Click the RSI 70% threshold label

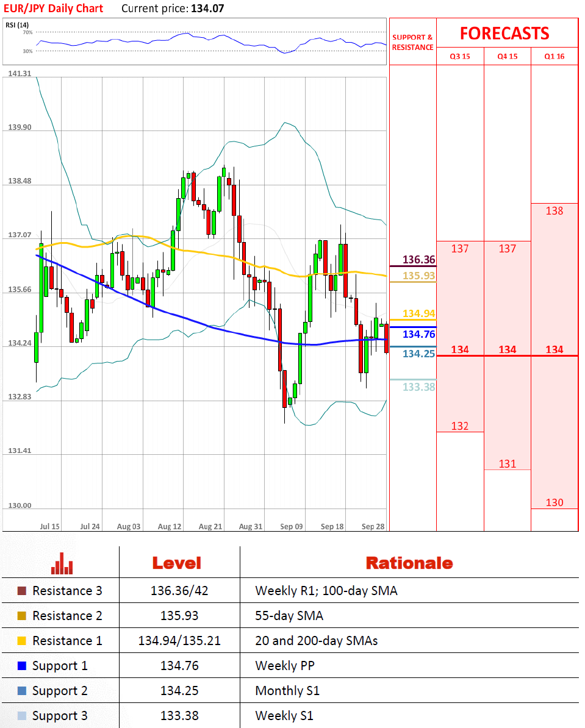click(28, 32)
